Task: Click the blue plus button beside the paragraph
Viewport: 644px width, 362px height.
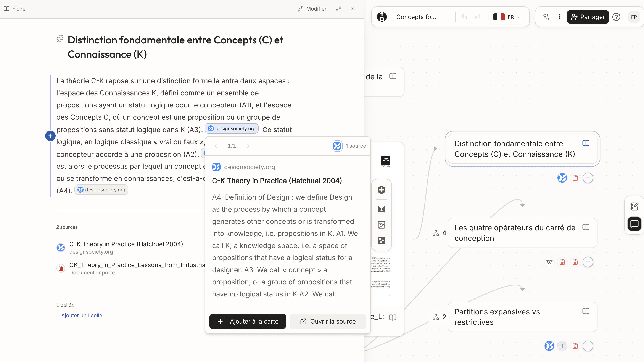Action: (x=50, y=136)
